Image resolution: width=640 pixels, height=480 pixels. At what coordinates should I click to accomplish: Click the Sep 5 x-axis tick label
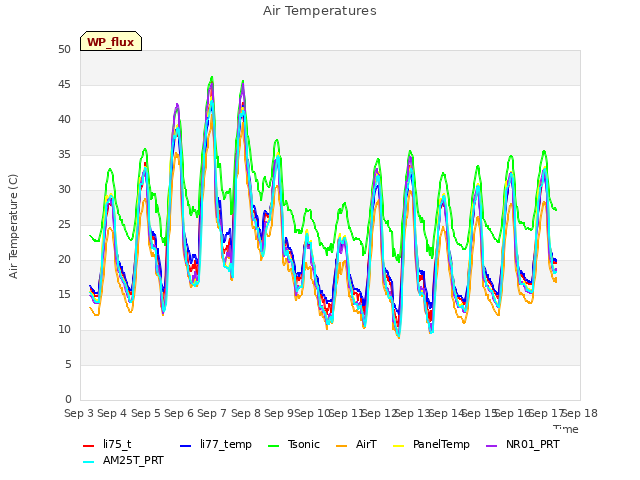(x=146, y=413)
